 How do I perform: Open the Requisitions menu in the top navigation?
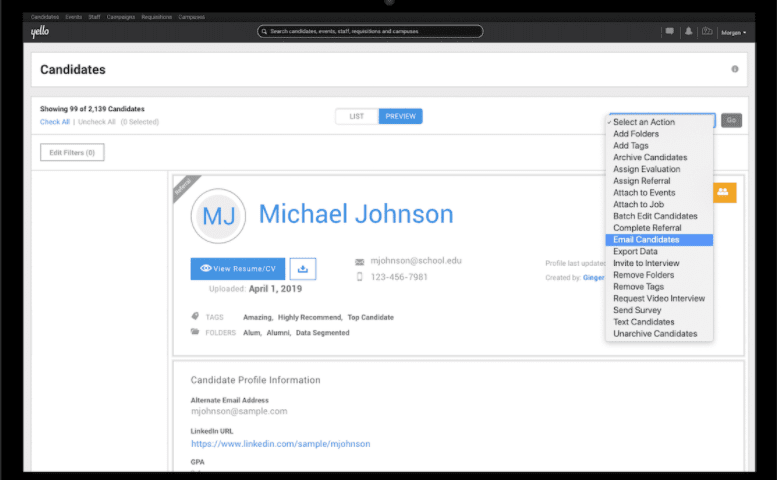click(156, 17)
